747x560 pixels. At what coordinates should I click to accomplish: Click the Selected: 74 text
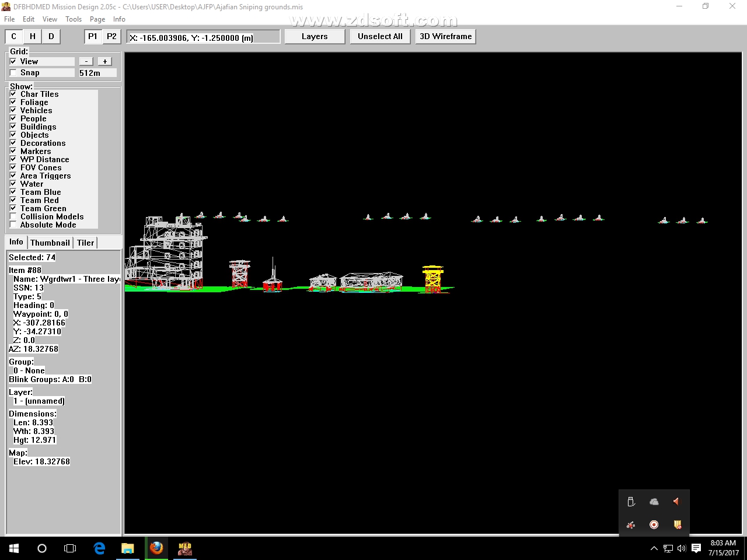(x=32, y=257)
